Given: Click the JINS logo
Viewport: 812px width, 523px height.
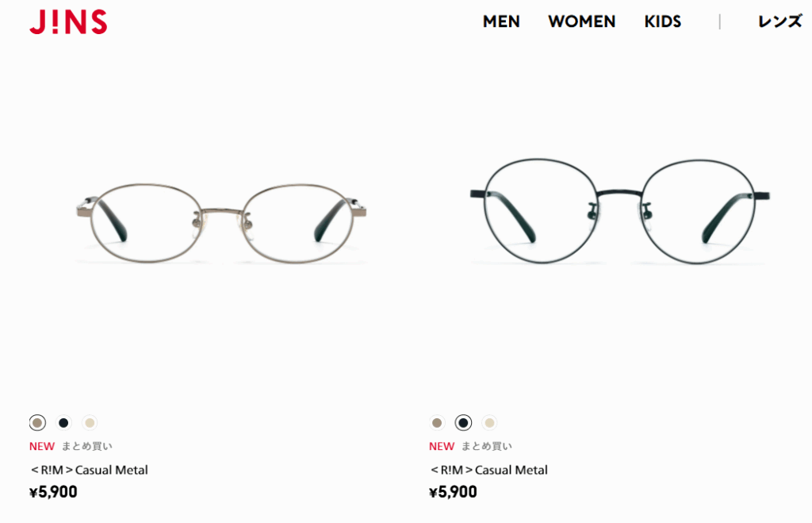Looking at the screenshot, I should (68, 21).
